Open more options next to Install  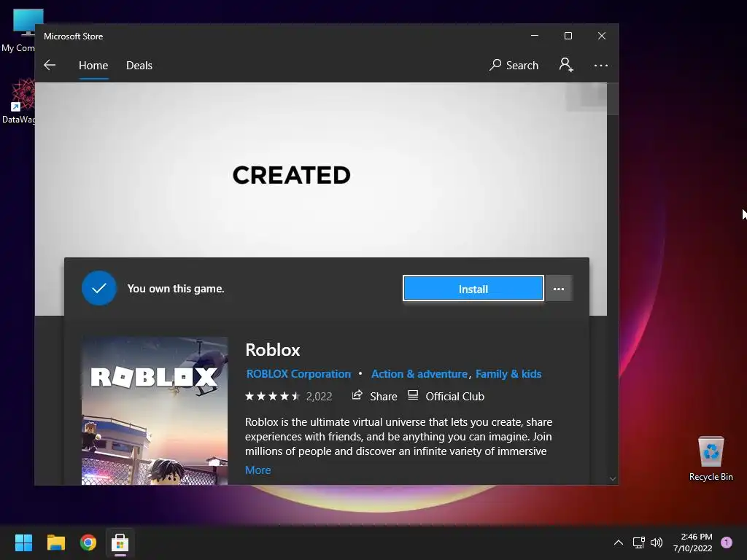click(x=558, y=289)
